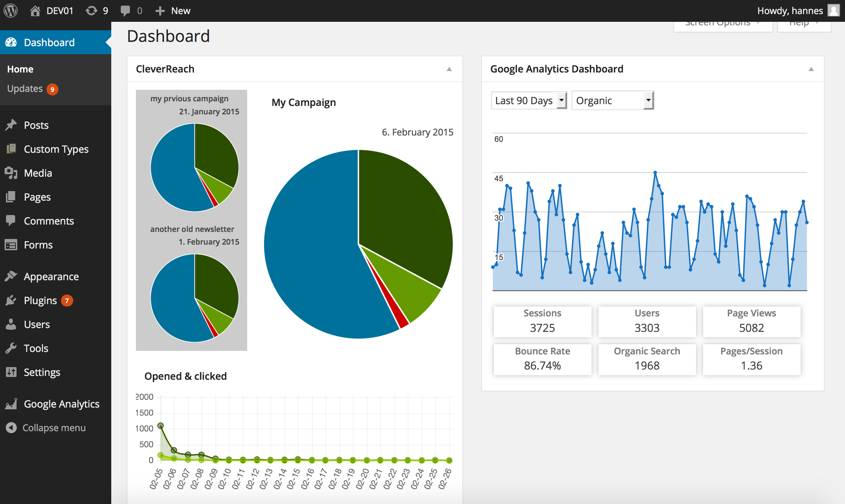Viewport: 845px width, 504px height.
Task: Click the Google Analytics chart icon
Action: coord(11,404)
